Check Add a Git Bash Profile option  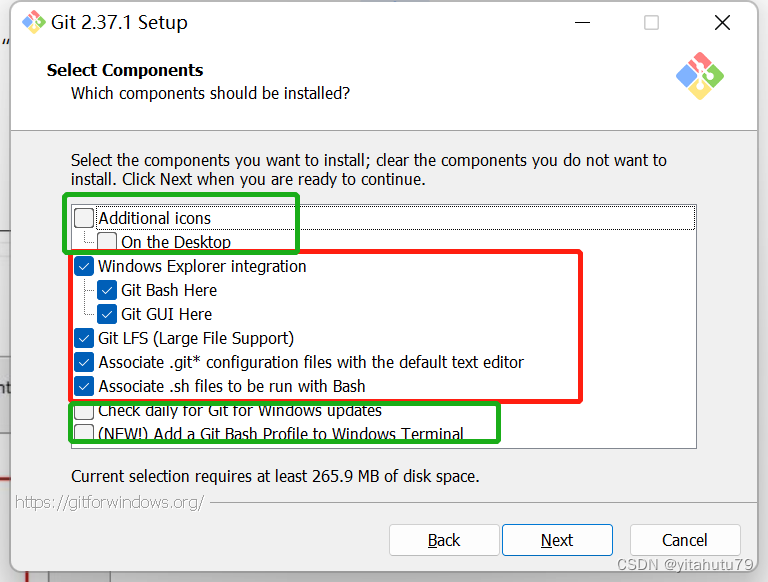(85, 434)
